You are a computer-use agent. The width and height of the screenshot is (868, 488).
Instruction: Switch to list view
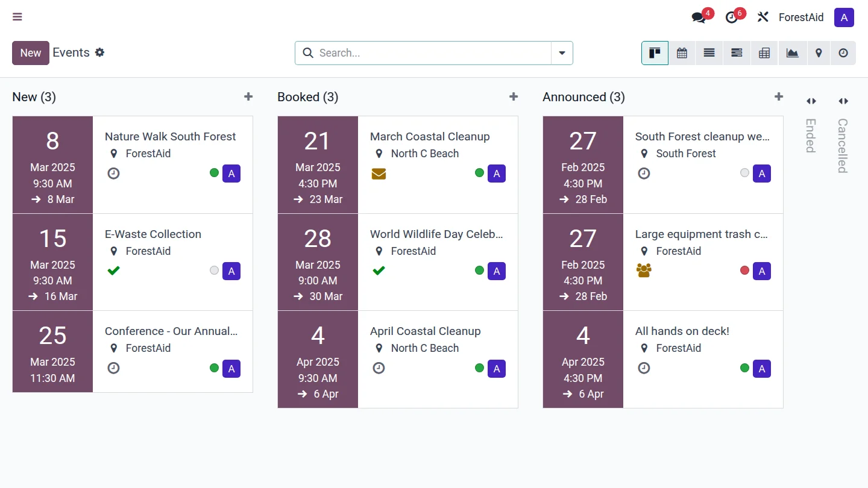pyautogui.click(x=709, y=53)
